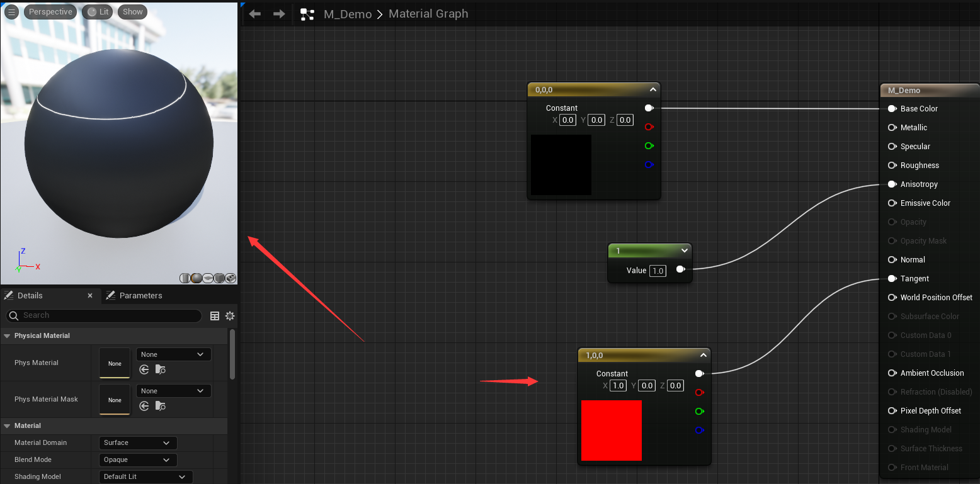This screenshot has width=980, height=484.
Task: Collapse the 0,0,0 constant node preview
Action: tap(653, 89)
